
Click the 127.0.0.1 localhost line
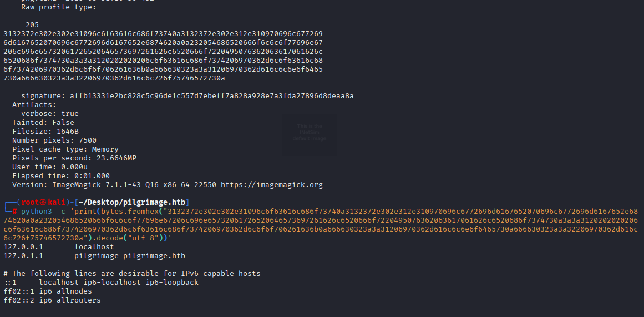pos(59,246)
